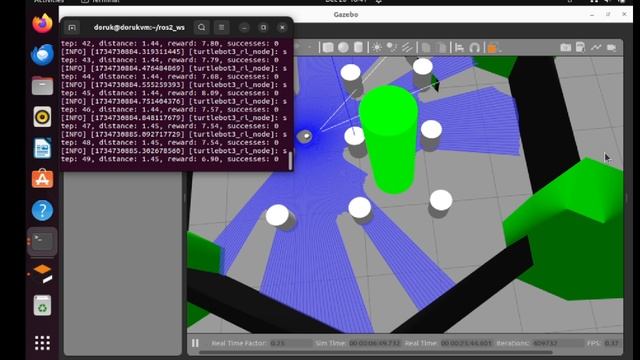The image size is (640, 360).
Task: Open Help from the dock
Action: point(42,210)
